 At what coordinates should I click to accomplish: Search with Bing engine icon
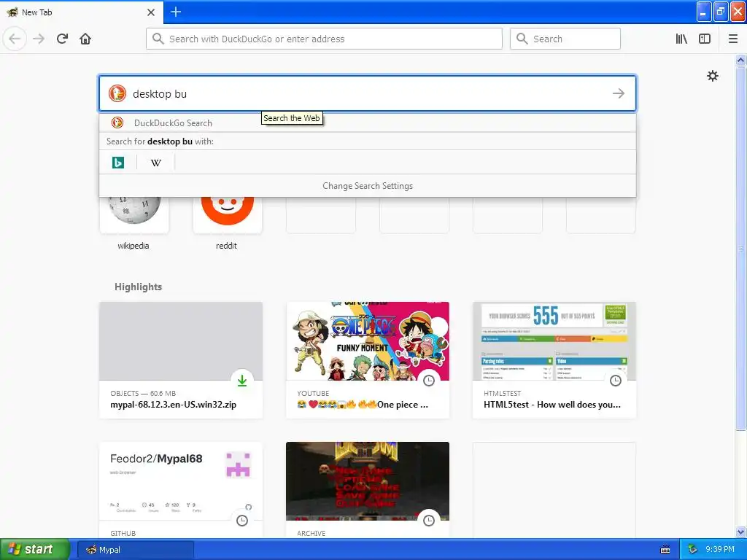click(117, 163)
